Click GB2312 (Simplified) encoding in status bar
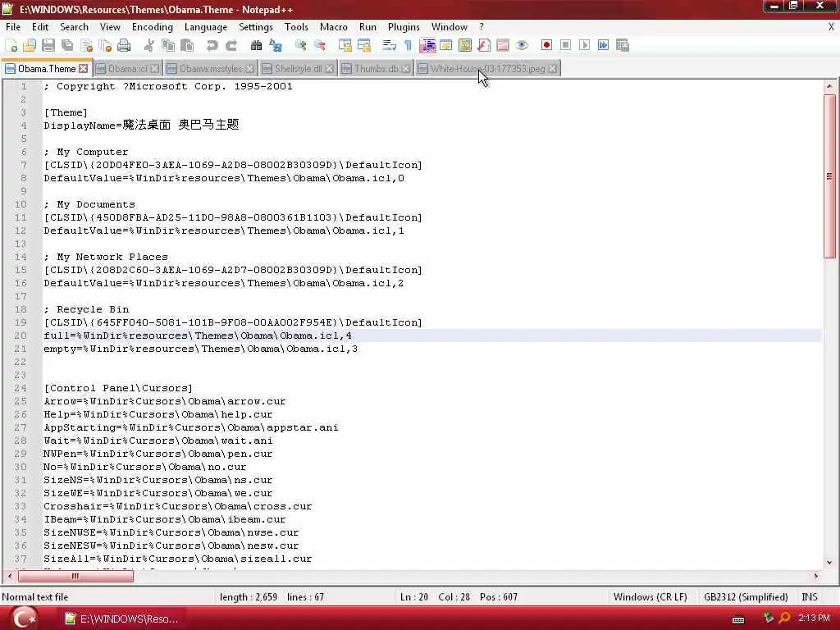The height and width of the screenshot is (630, 840). pyautogui.click(x=746, y=597)
